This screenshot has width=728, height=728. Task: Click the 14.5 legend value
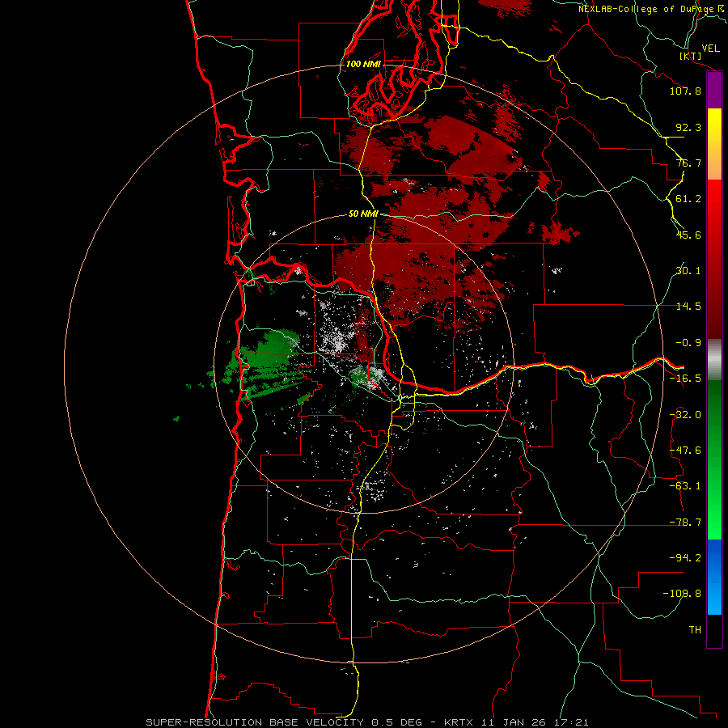[688, 307]
